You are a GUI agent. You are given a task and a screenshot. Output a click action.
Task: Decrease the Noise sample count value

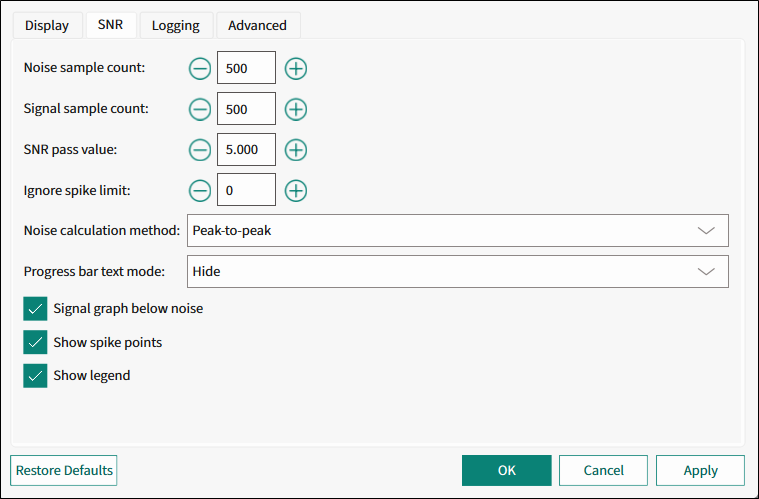click(199, 68)
